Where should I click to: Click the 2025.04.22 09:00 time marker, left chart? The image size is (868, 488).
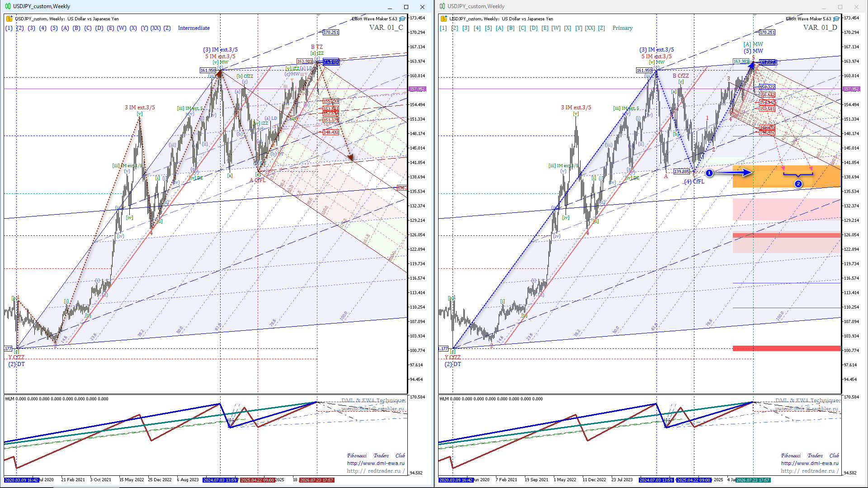click(257, 480)
